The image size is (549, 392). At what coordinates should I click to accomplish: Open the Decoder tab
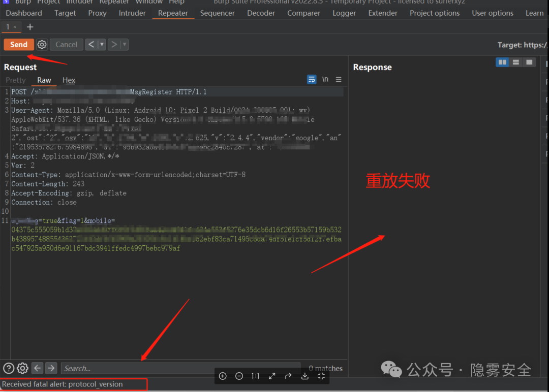pos(261,13)
